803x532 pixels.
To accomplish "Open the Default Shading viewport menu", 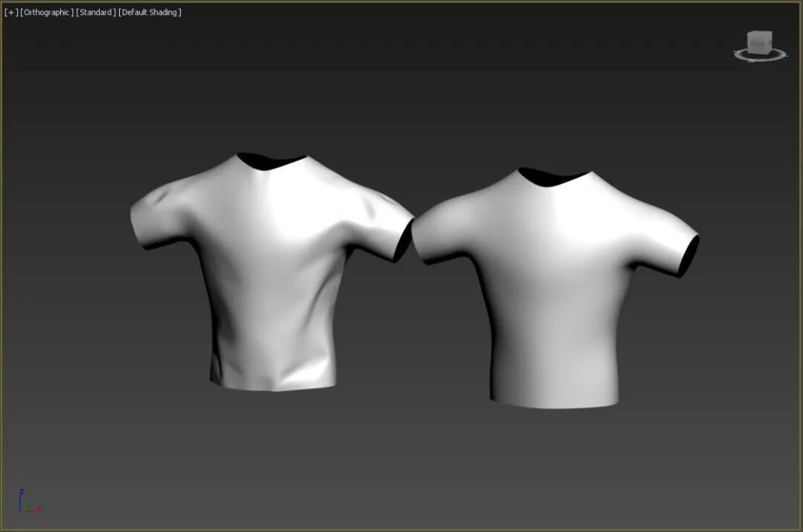I will click(149, 13).
